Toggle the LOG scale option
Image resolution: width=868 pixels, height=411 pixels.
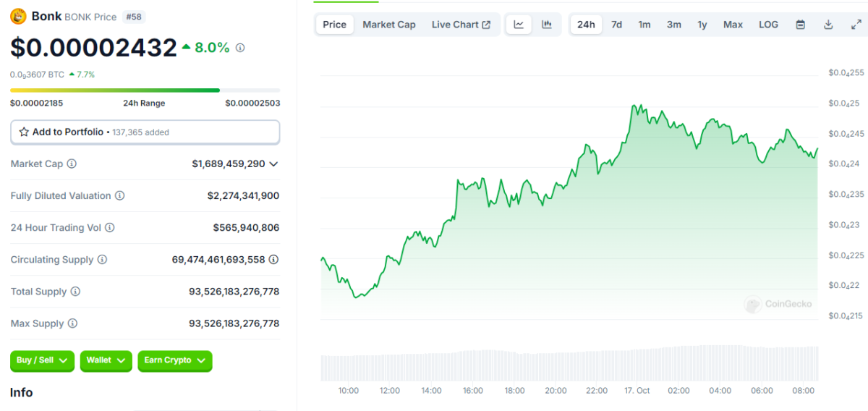(768, 25)
